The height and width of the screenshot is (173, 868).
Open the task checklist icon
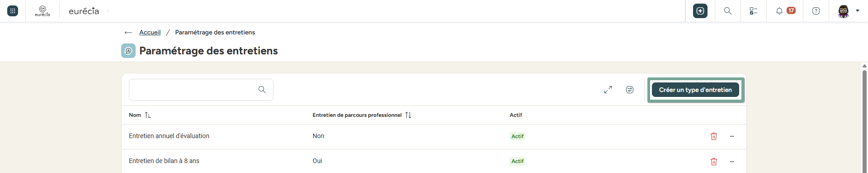(754, 11)
